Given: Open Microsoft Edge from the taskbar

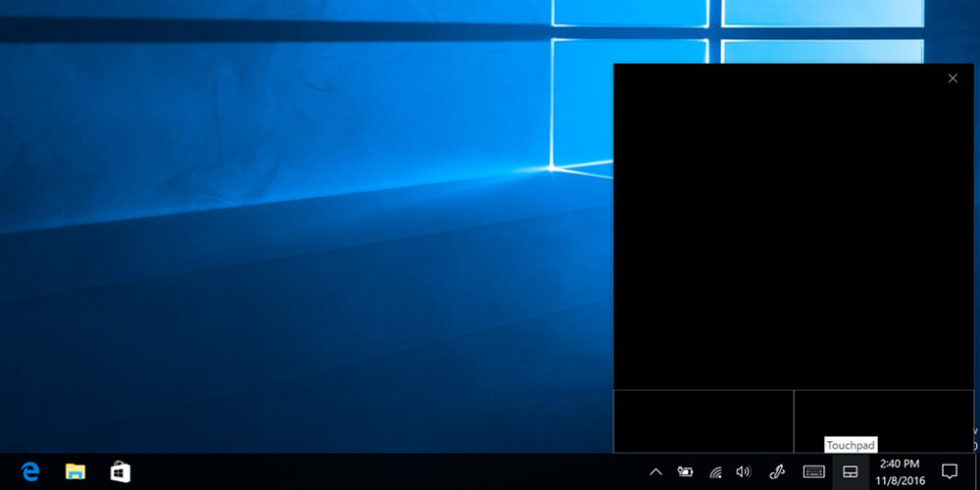Looking at the screenshot, I should (x=30, y=471).
